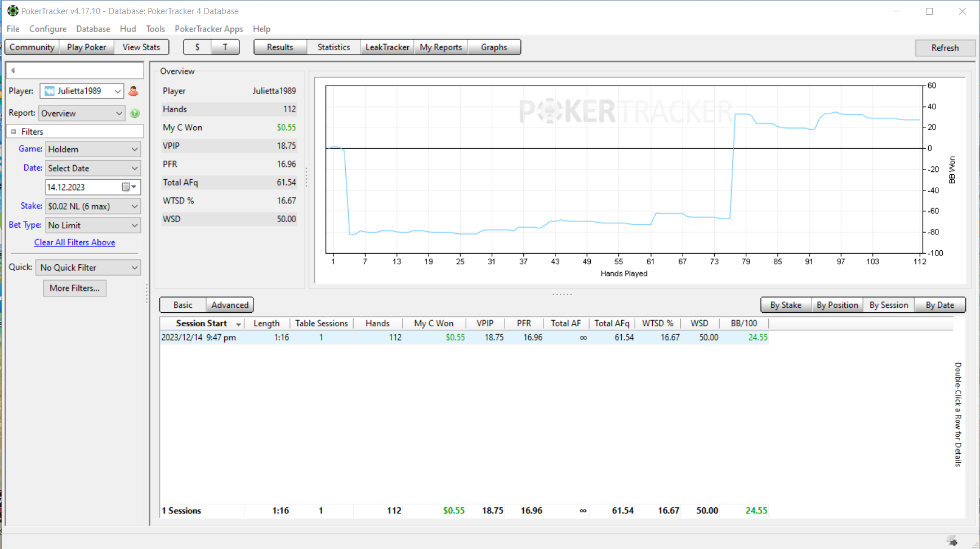Open the Help menu

pos(261,29)
